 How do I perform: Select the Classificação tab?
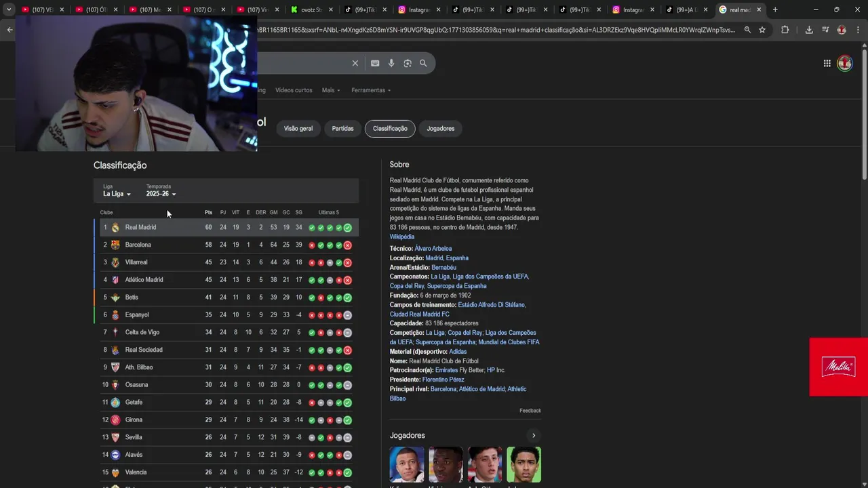pos(390,128)
